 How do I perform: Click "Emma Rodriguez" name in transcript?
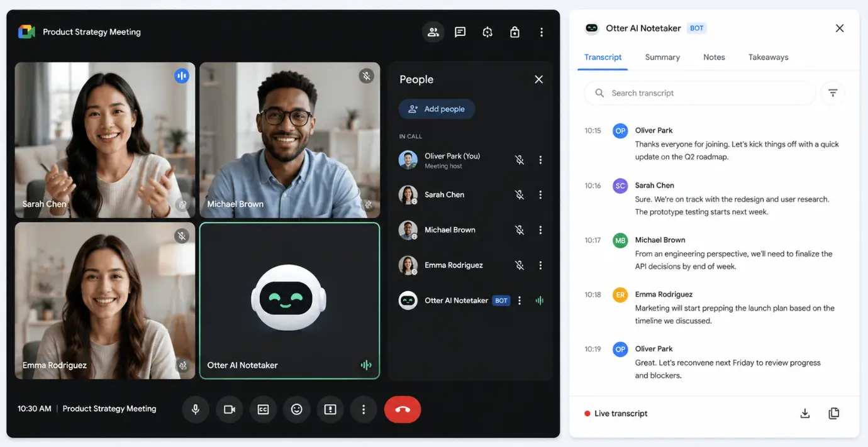tap(664, 294)
